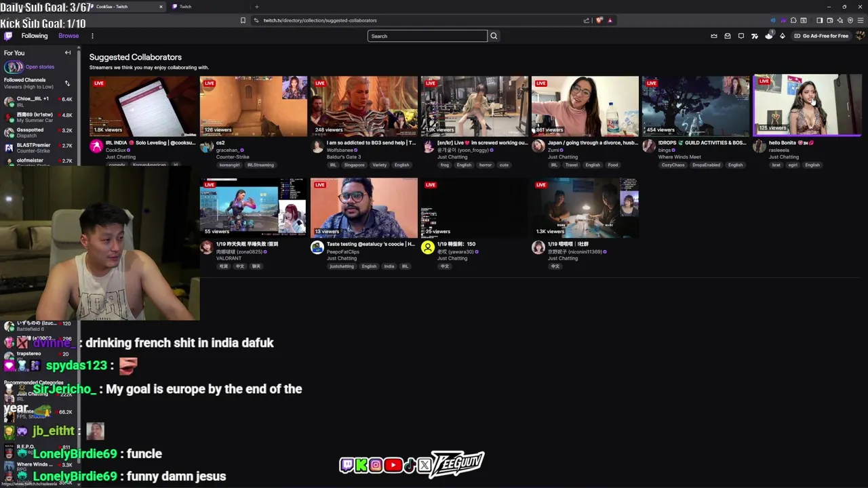
Task: Click the CookSux channel avatar
Action: (x=96, y=146)
